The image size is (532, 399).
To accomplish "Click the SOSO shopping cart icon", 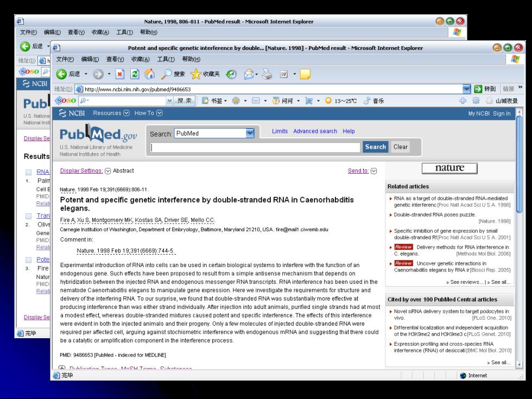I will (309, 101).
